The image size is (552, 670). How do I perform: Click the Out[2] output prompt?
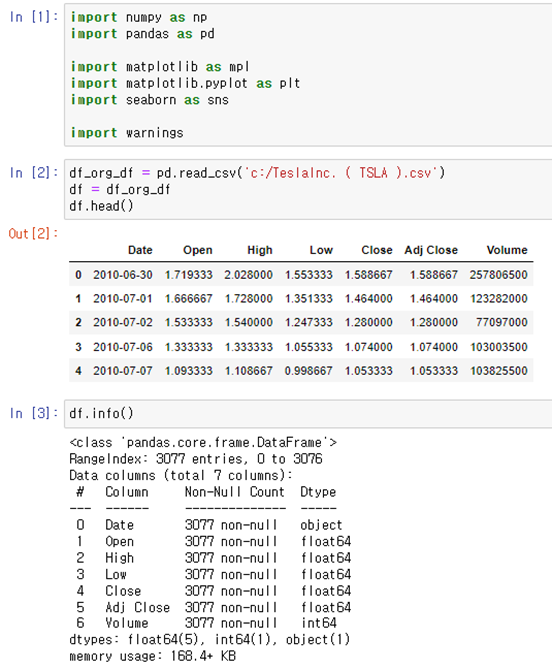(x=33, y=234)
